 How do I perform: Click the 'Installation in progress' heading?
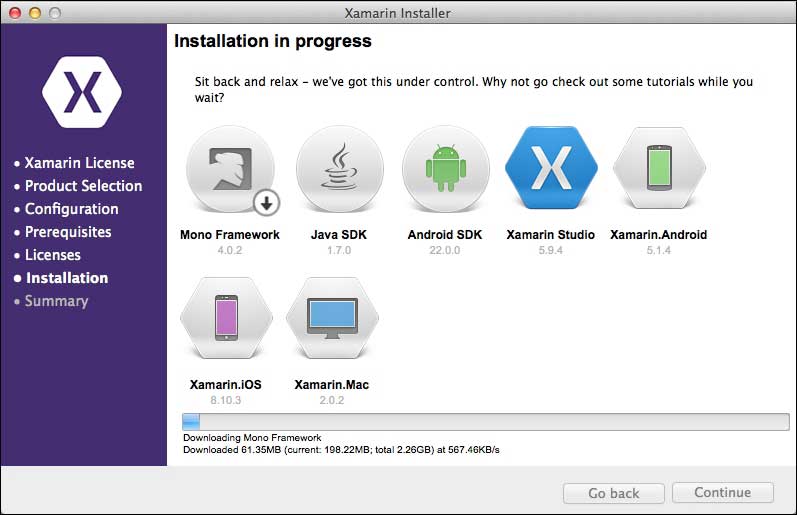pos(273,41)
